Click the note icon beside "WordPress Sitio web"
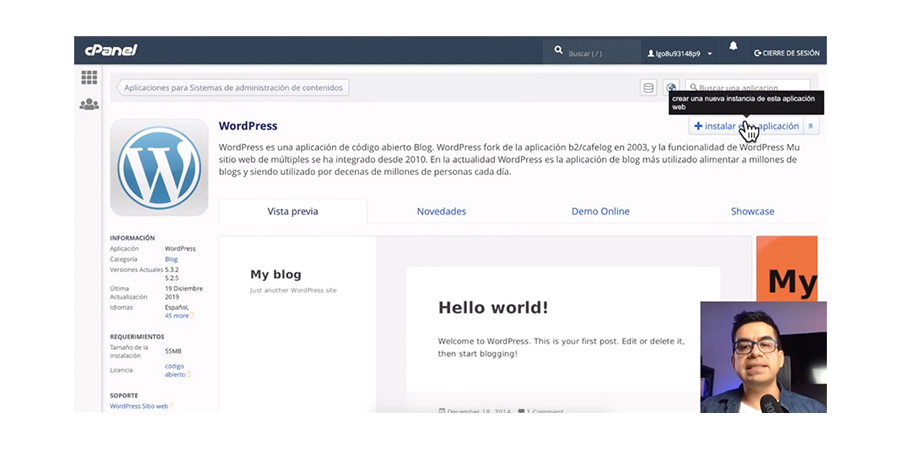 click(171, 406)
